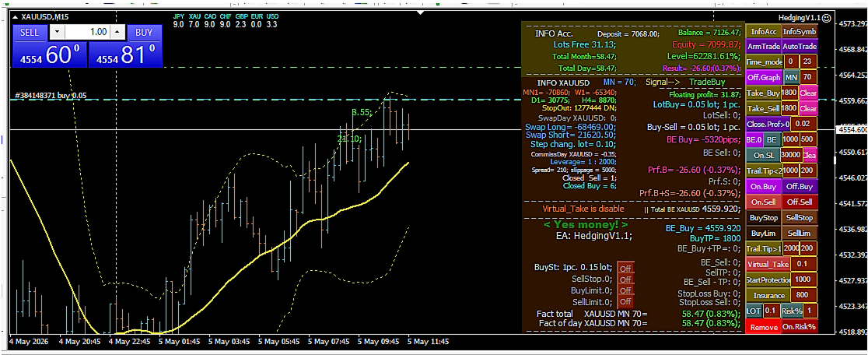Edit the Trail.Tip>1 value 2000
The height and width of the screenshot is (355, 868).
(791, 248)
